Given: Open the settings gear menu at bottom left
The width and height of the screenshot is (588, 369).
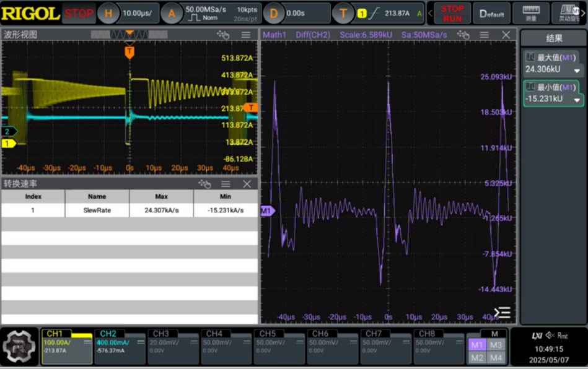Looking at the screenshot, I should [19, 347].
